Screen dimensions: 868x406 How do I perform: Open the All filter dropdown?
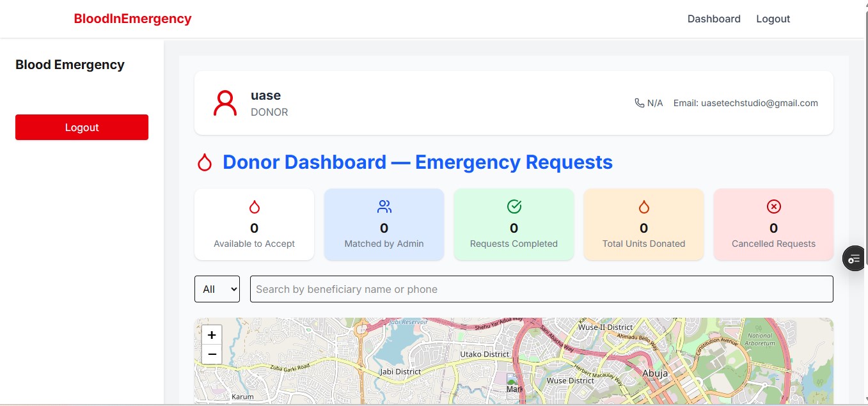(217, 289)
